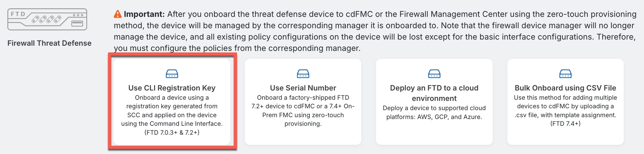Click the sentence starting 'After you onboard'
The width and height of the screenshot is (644, 154).
[x=399, y=14]
